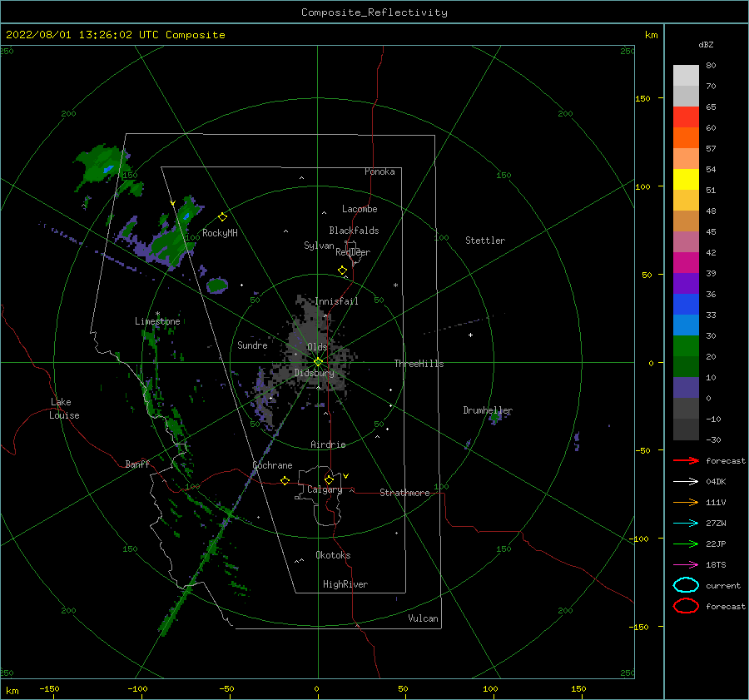Click the RockyMH label
The image size is (749, 700).
(220, 233)
